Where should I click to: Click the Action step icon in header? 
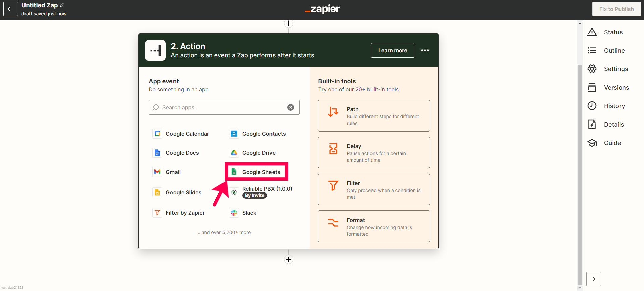(155, 50)
